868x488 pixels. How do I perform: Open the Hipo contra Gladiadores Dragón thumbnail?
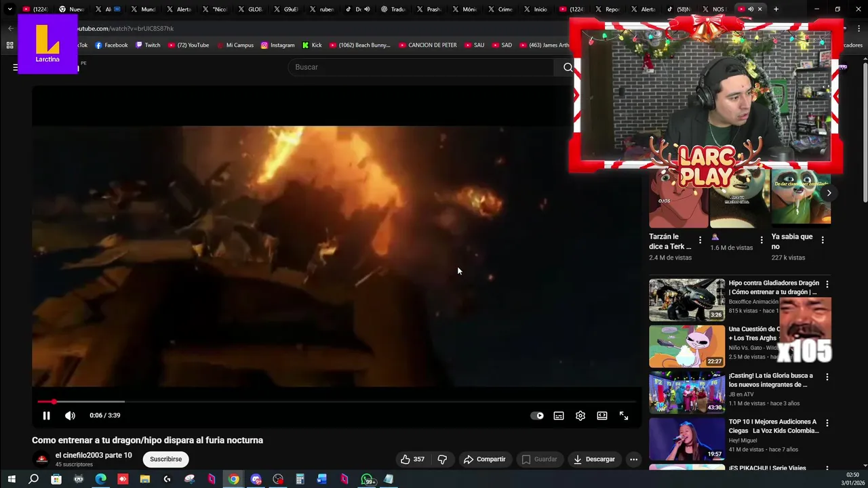pyautogui.click(x=687, y=300)
